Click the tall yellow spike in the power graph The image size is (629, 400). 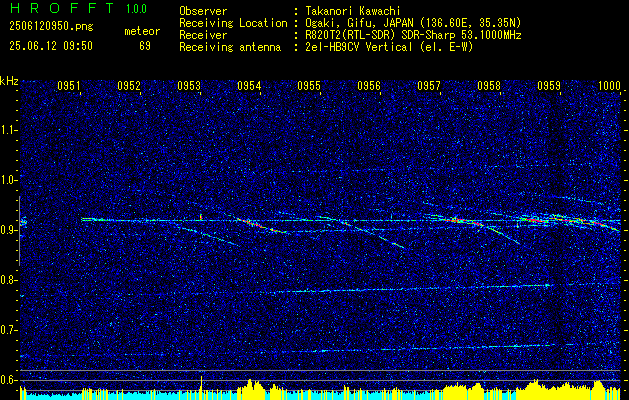[201, 388]
